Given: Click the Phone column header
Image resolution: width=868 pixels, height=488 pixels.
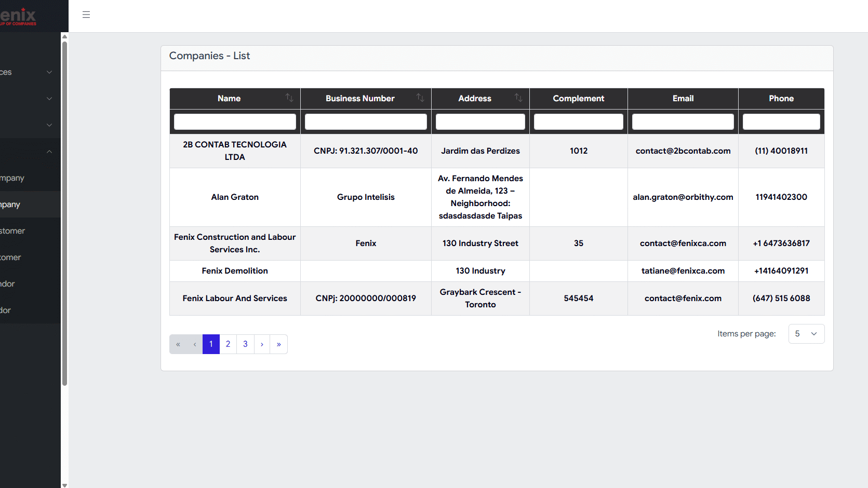Looking at the screenshot, I should click(781, 99).
